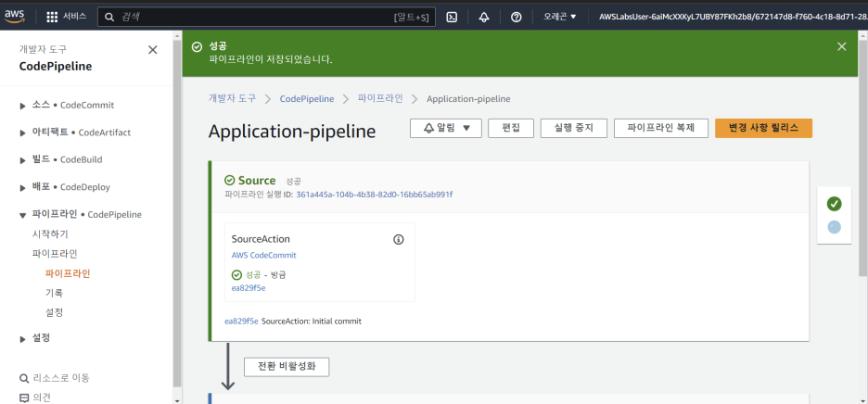
Task: Close the 개발자 도구 sidebar with X
Action: point(153,50)
